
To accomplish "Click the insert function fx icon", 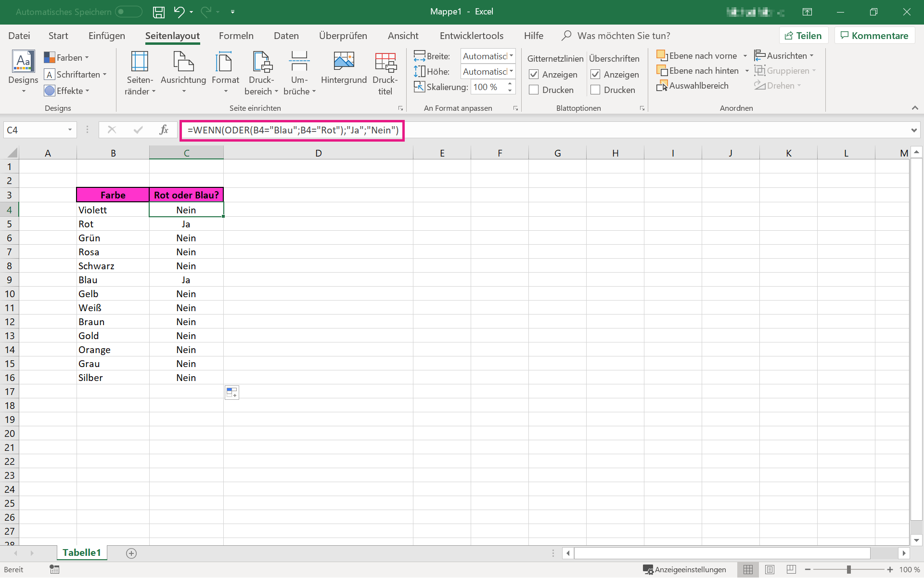I will 164,130.
